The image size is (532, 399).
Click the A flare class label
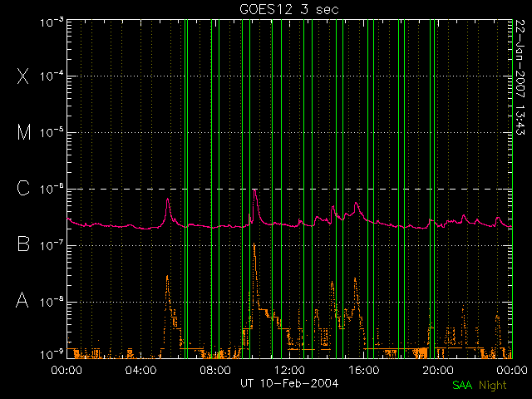(22, 300)
